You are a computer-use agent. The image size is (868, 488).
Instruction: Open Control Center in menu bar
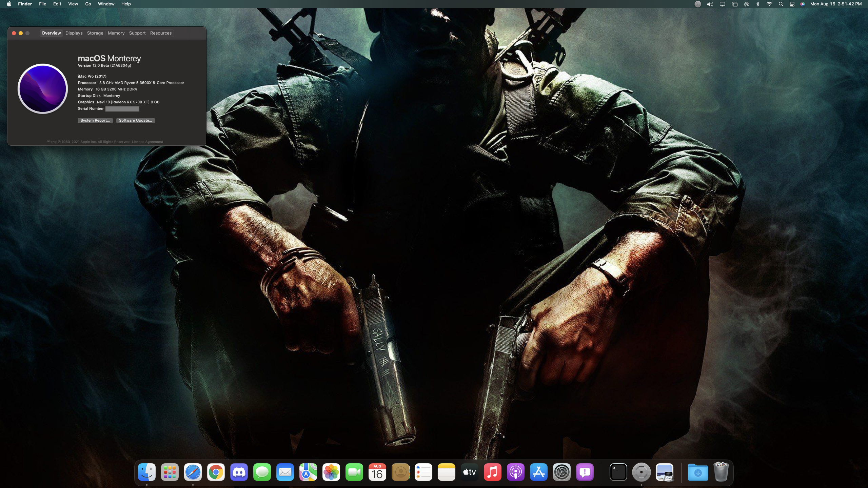(x=792, y=4)
